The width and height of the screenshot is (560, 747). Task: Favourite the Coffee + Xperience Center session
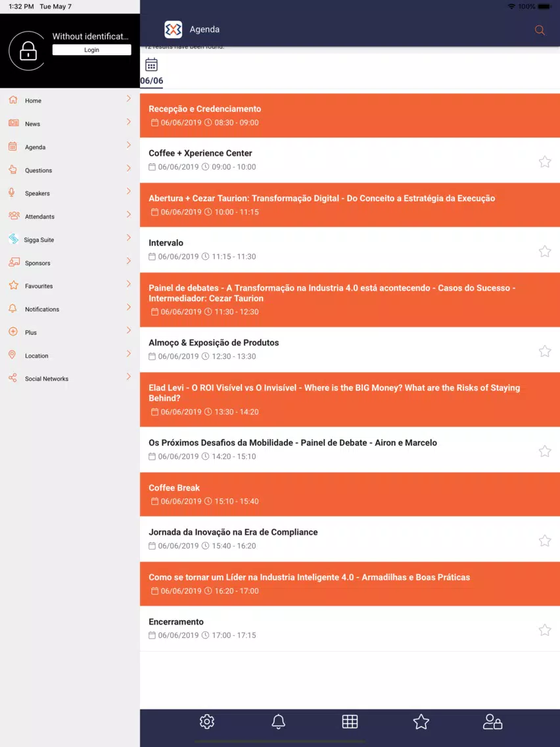coord(545,162)
